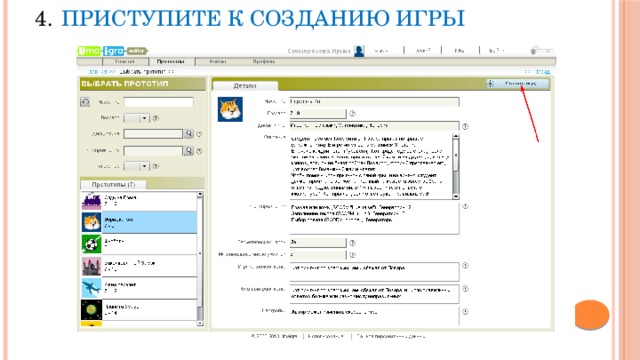This screenshot has height=360, width=640.
Task: Click the text field beside lower magnifier icon
Action: 153,151
